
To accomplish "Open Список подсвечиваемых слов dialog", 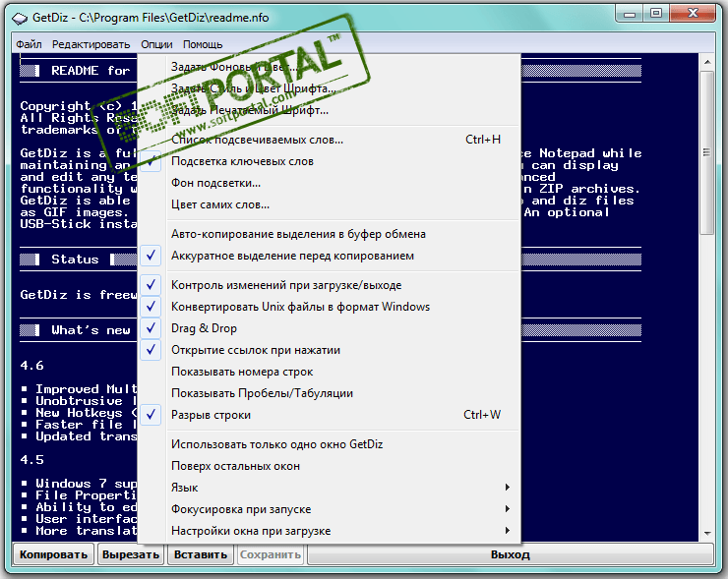I will pyautogui.click(x=330, y=140).
